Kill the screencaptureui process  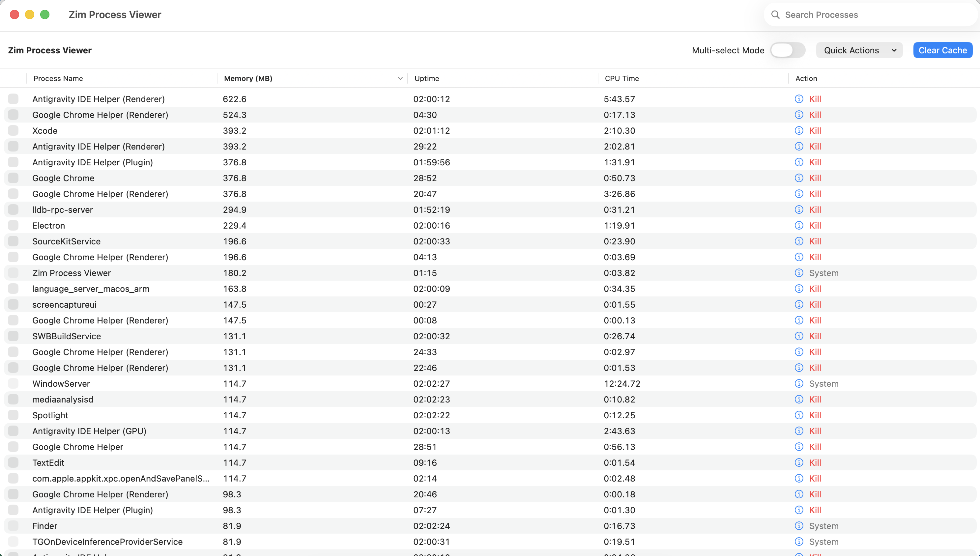[815, 304]
